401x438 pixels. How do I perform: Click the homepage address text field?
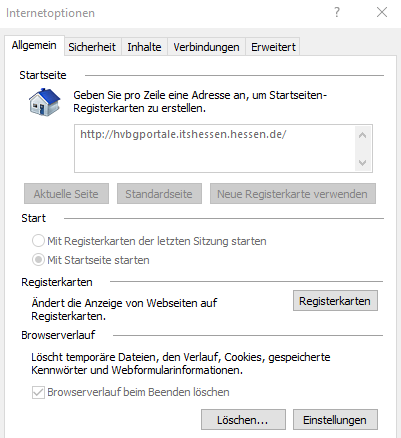pos(215,148)
